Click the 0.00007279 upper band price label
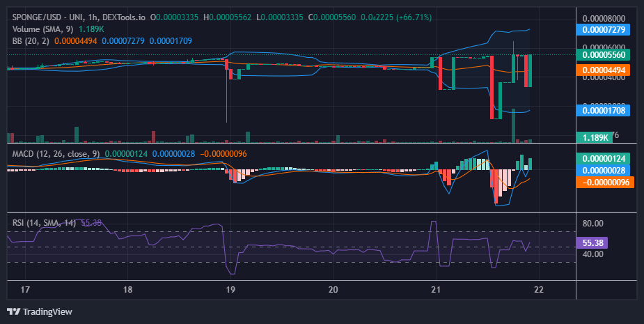 click(x=603, y=29)
